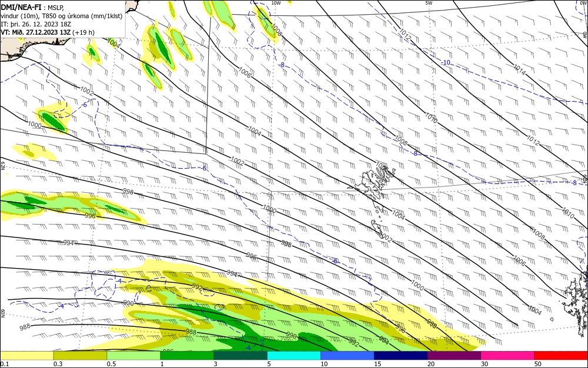Click the legend value "0.3"

pyautogui.click(x=58, y=364)
